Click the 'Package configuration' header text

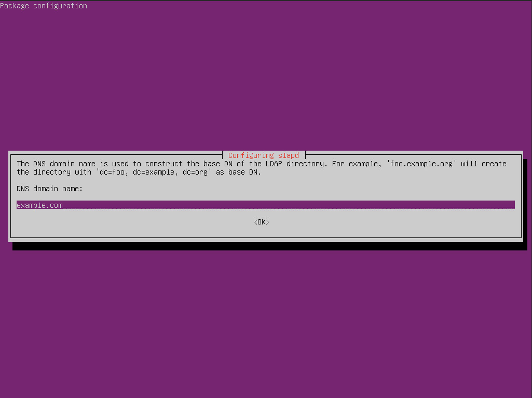click(x=44, y=6)
